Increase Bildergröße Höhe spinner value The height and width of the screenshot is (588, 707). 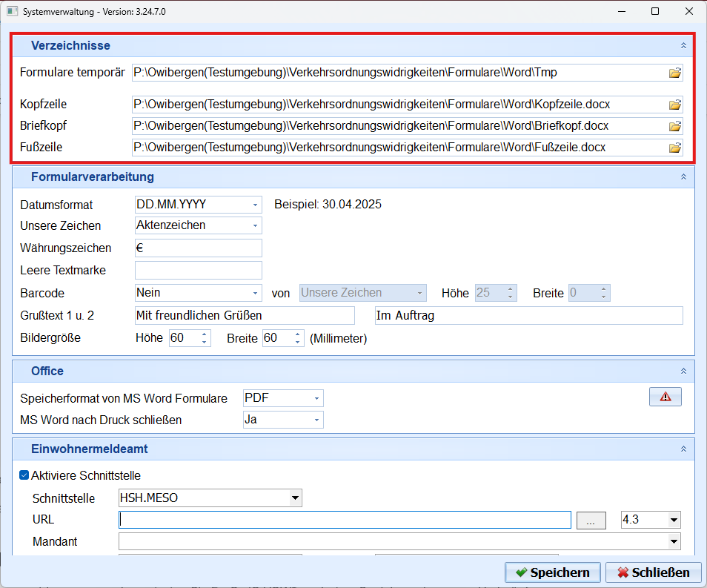[205, 334]
